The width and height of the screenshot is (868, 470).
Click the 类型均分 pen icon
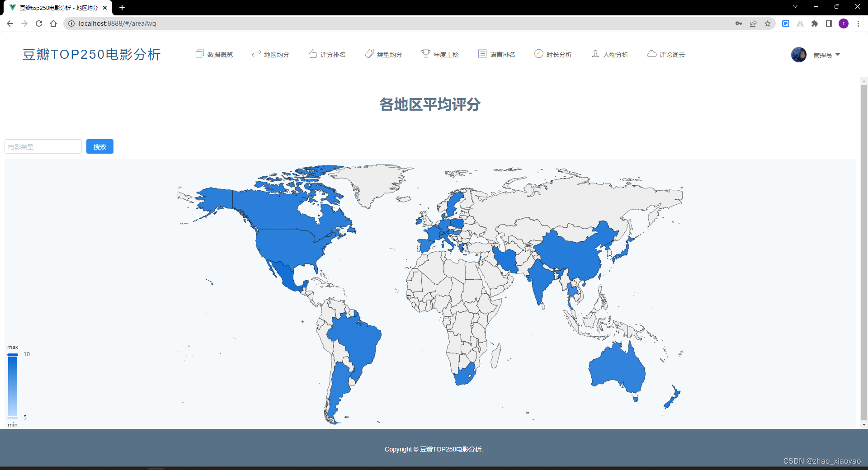[369, 54]
